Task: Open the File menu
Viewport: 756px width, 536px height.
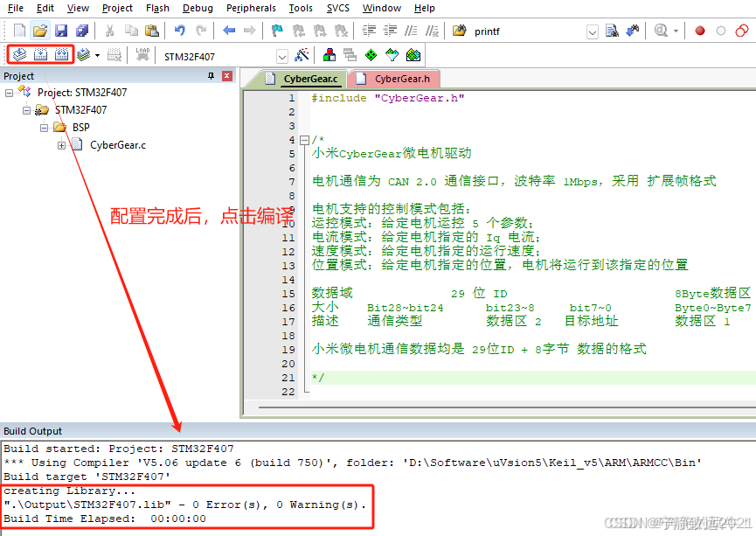Action: (x=16, y=8)
